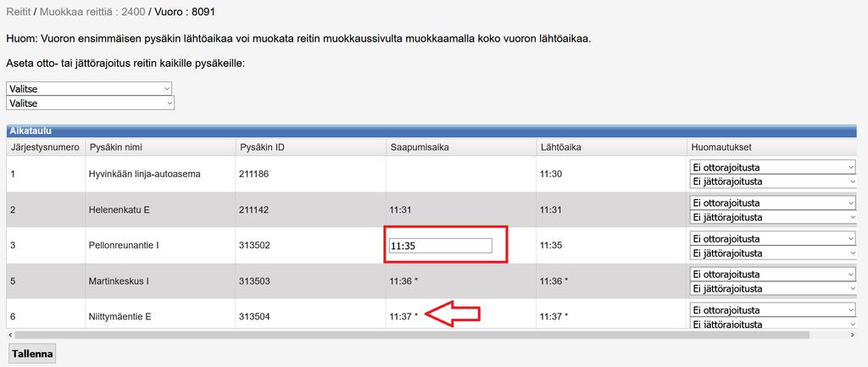Open Ei ottorajoitusta dropdown for Martinkeskus I
Screen dimensions: 868x367
coord(772,275)
